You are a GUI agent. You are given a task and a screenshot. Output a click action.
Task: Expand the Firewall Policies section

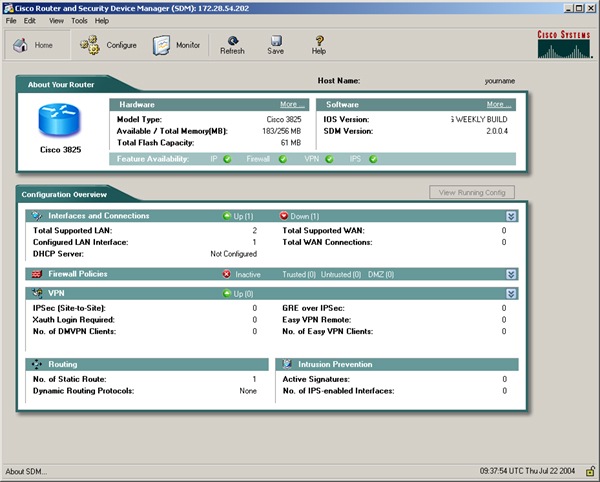pyautogui.click(x=511, y=274)
